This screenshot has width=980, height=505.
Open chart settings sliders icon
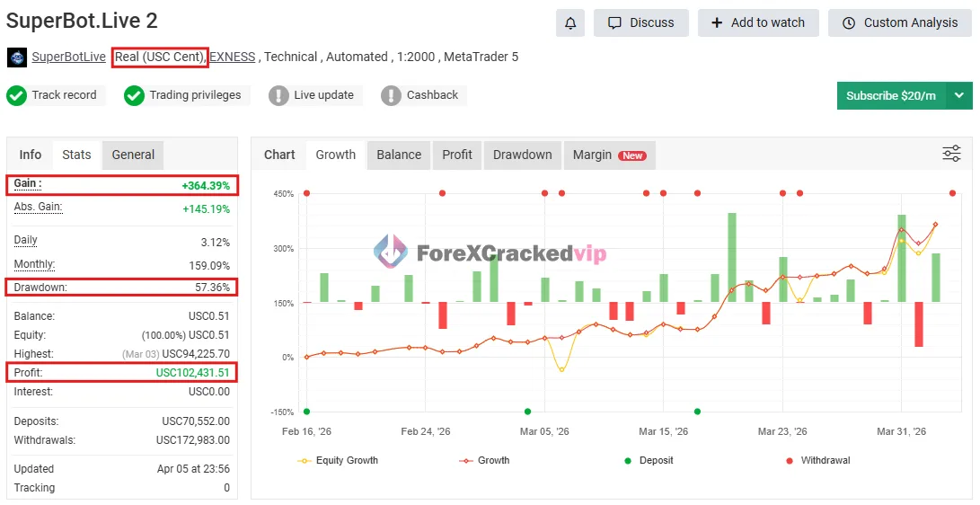[x=951, y=154]
